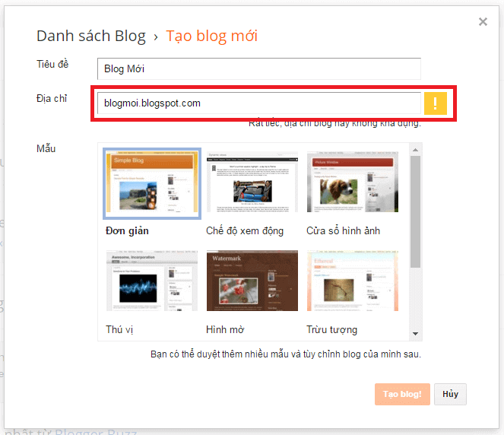This screenshot has width=504, height=435.
Task: Click the template list scroll down arrow
Action: click(415, 334)
